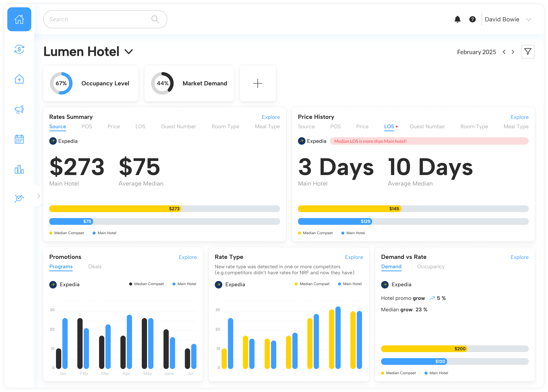Go to next month arrow
The height and width of the screenshot is (392, 548).
pos(513,52)
